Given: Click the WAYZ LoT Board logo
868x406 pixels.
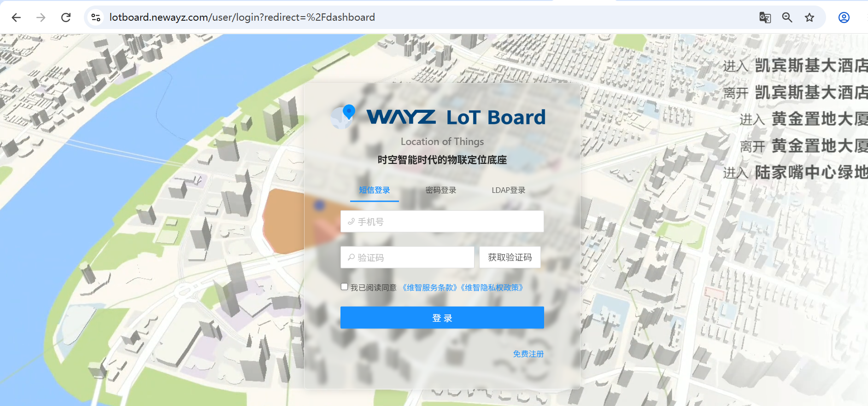Looking at the screenshot, I should pos(438,117).
